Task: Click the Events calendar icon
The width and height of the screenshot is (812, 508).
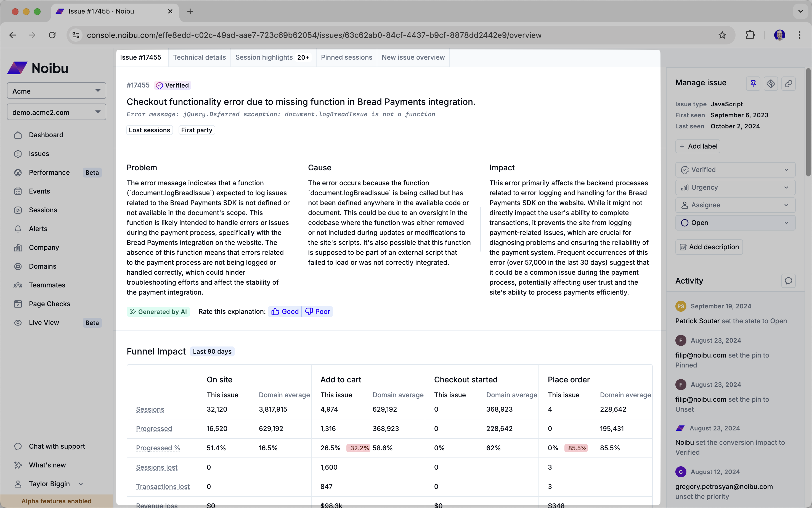Action: (18, 191)
